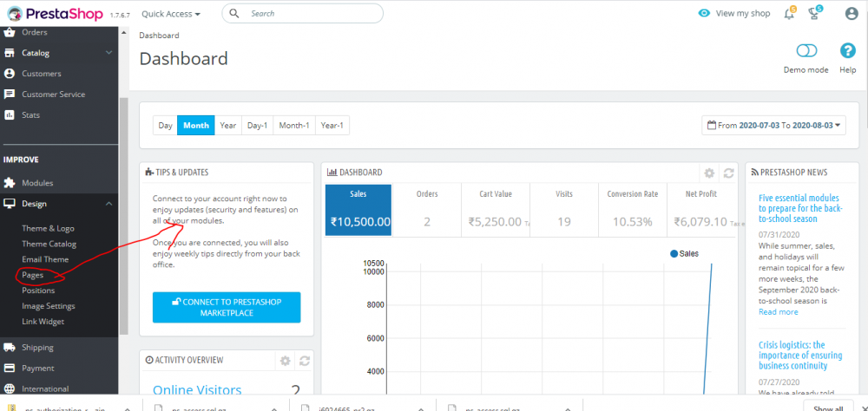Open the notifications bell icon
Screen dimensions: 868x411
point(790,13)
